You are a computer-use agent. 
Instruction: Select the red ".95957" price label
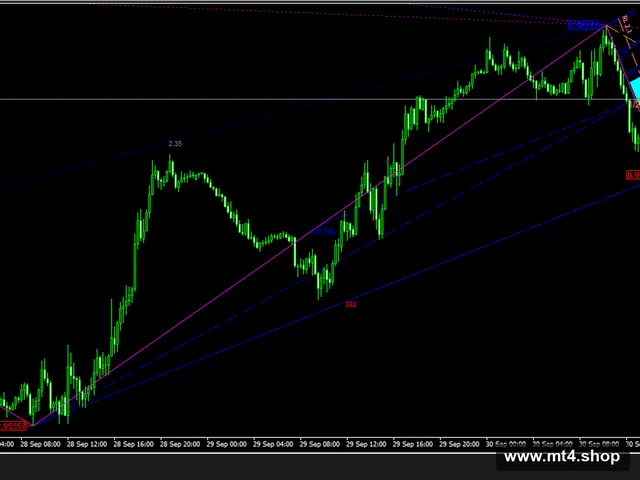13,427
